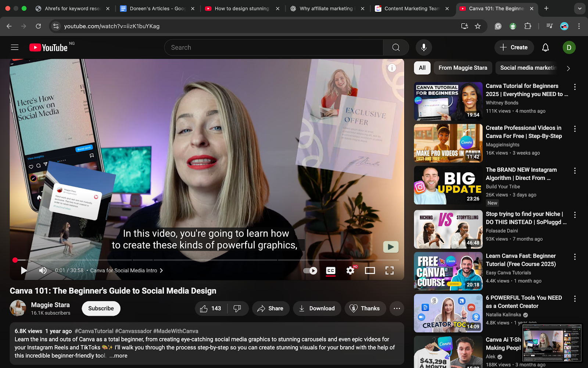
Task: Open Chrome three-dot menu
Action: pyautogui.click(x=579, y=26)
